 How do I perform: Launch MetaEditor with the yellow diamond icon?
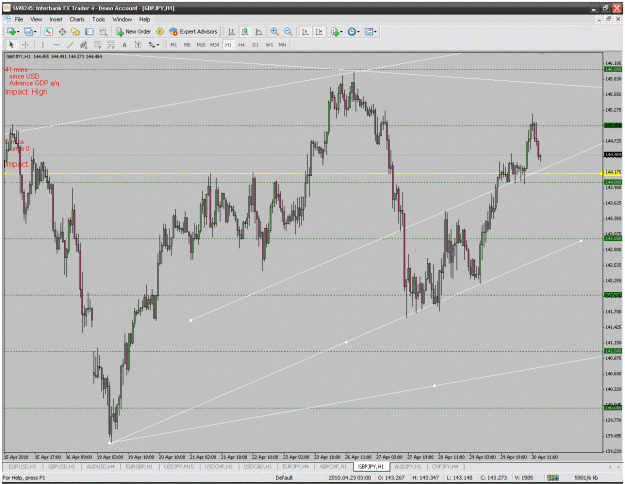pyautogui.click(x=160, y=31)
